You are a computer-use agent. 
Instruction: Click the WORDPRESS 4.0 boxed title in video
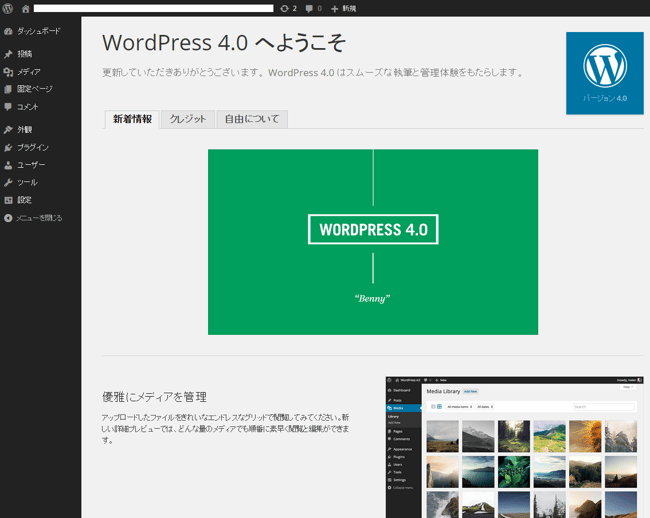(x=373, y=229)
